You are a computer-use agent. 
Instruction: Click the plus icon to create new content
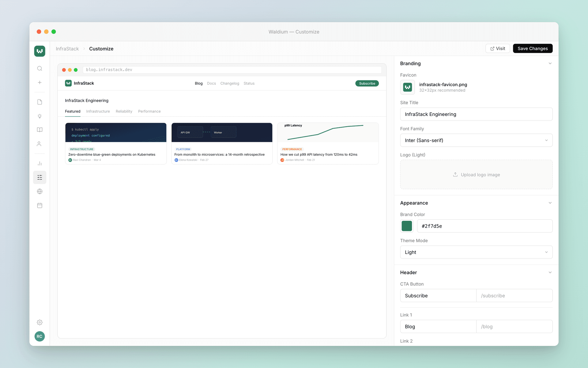pyautogui.click(x=40, y=82)
